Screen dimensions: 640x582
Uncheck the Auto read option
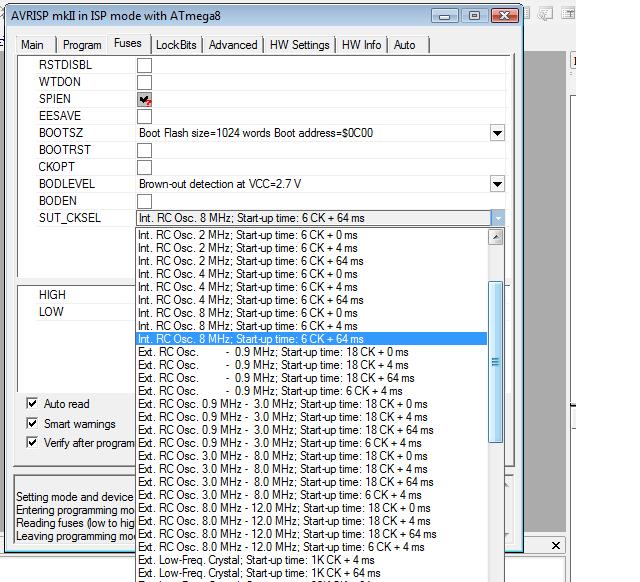(x=32, y=404)
